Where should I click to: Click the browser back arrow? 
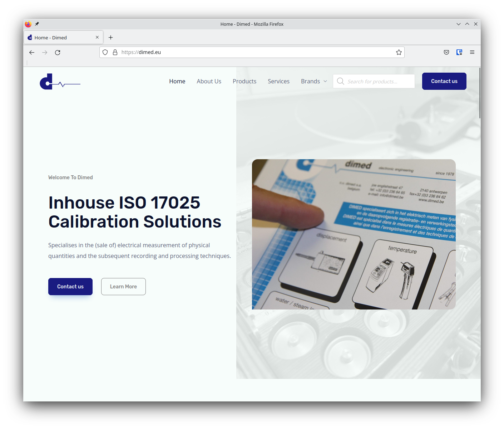(x=32, y=53)
